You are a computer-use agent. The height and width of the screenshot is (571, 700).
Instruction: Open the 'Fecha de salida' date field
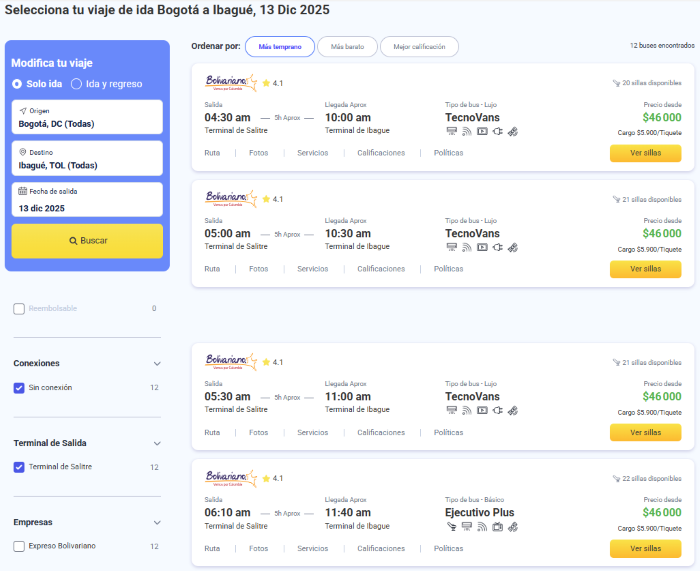87,200
